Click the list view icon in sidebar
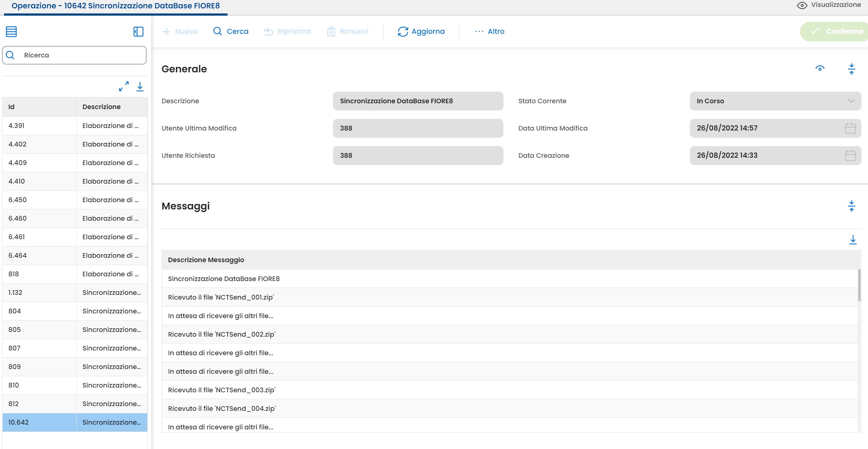The height and width of the screenshot is (449, 868). click(x=11, y=32)
